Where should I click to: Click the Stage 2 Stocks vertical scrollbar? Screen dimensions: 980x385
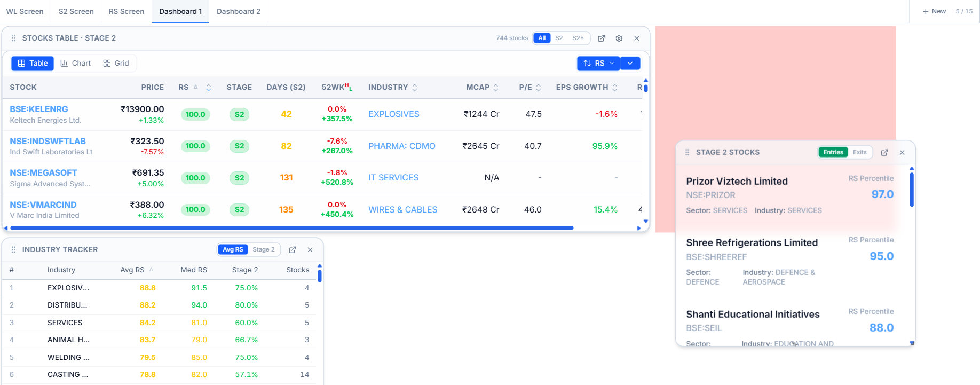tap(912, 189)
